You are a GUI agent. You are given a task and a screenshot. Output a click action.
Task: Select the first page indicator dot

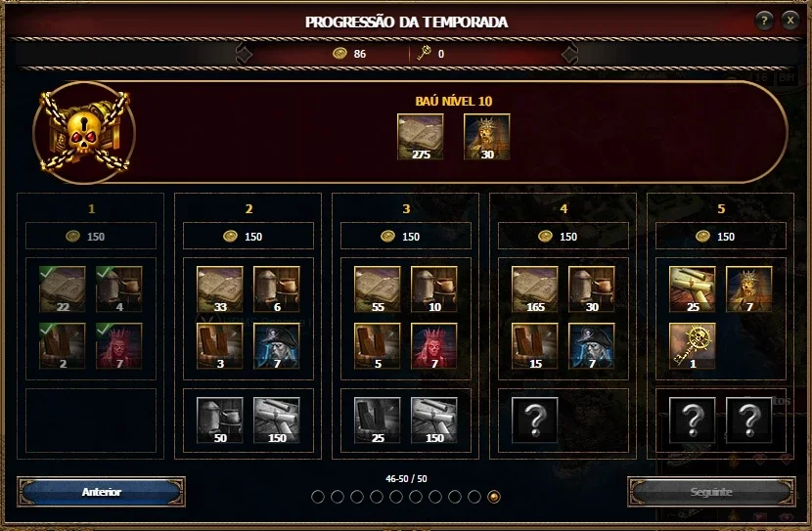(318, 497)
